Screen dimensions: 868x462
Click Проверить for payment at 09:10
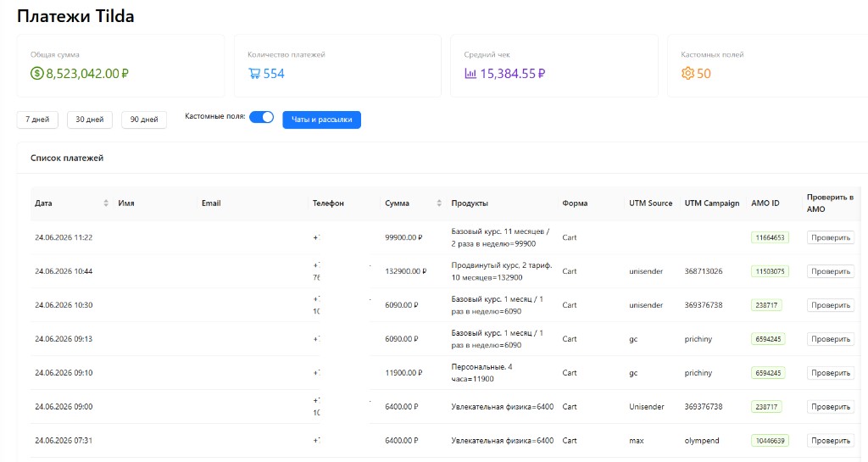click(831, 373)
